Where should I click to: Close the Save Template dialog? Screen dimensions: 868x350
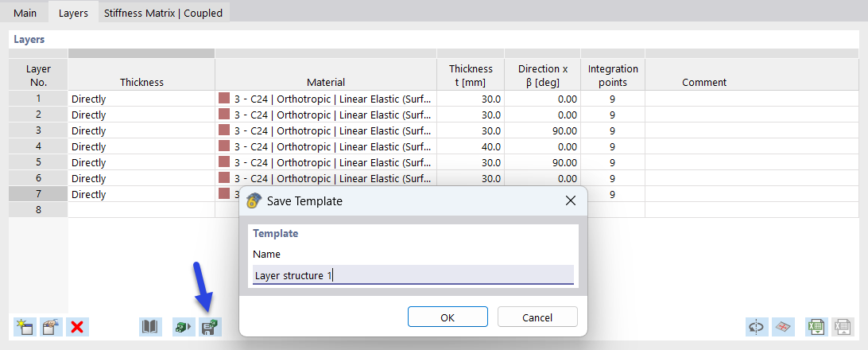(570, 201)
